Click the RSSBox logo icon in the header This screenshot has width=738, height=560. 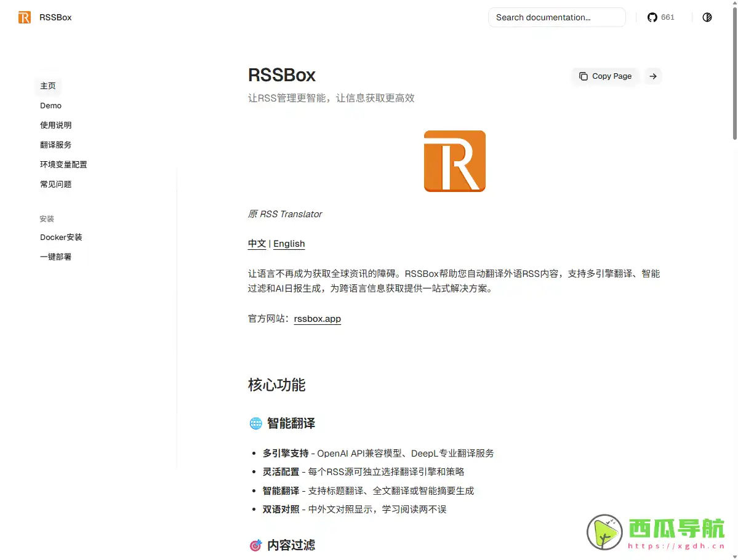[x=24, y=17]
